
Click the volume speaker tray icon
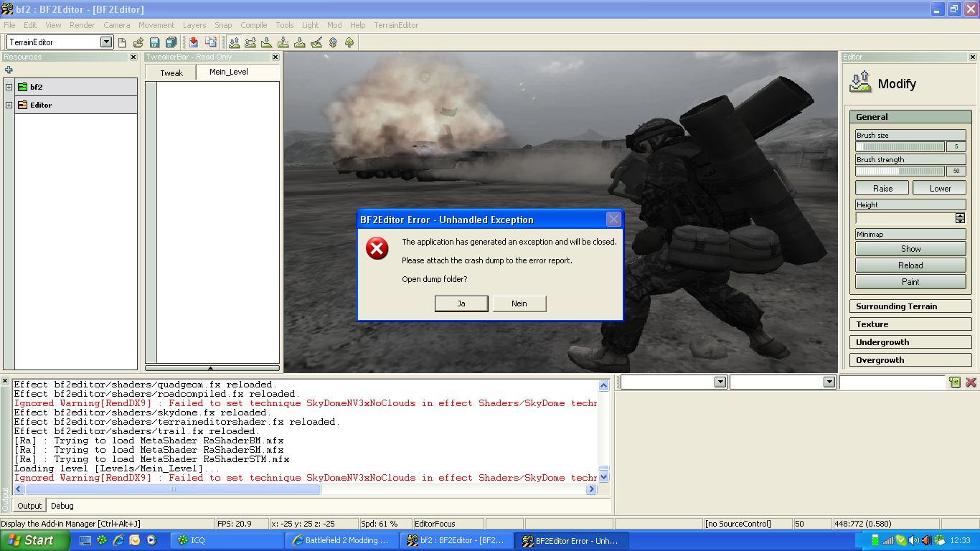pos(913,540)
